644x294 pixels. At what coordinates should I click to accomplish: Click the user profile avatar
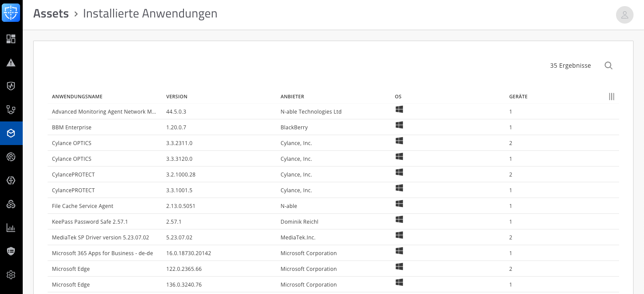pos(624,15)
